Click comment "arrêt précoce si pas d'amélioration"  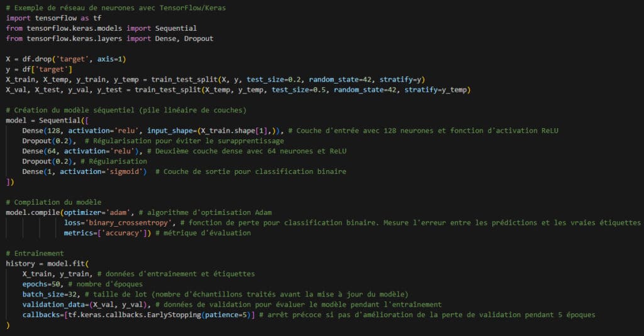point(340,315)
